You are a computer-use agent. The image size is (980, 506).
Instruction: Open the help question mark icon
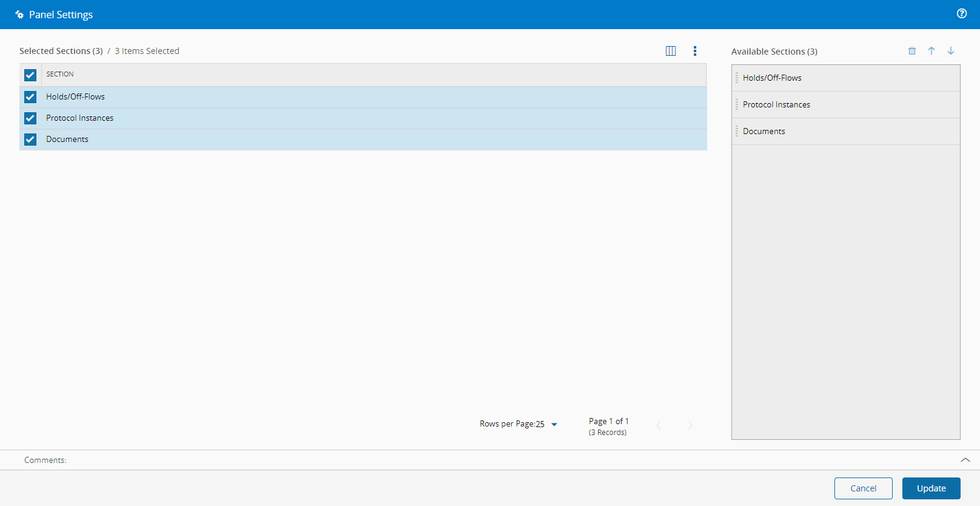pos(962,13)
